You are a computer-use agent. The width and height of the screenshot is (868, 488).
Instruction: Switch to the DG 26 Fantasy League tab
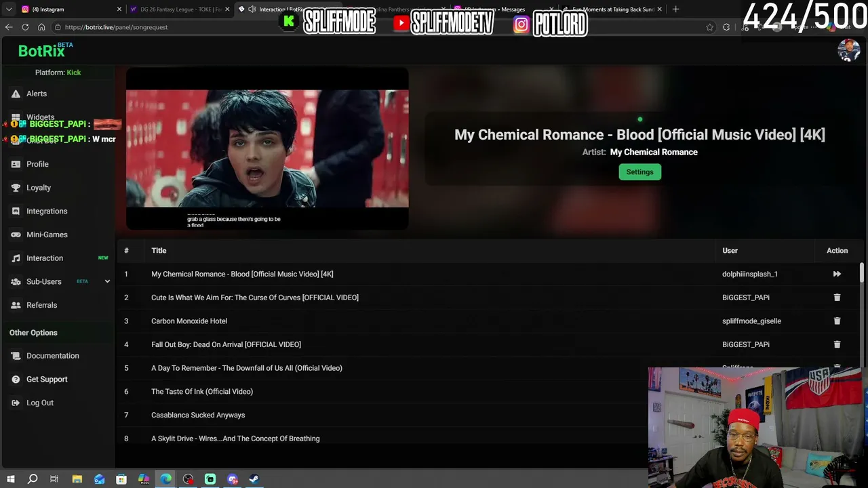click(180, 9)
